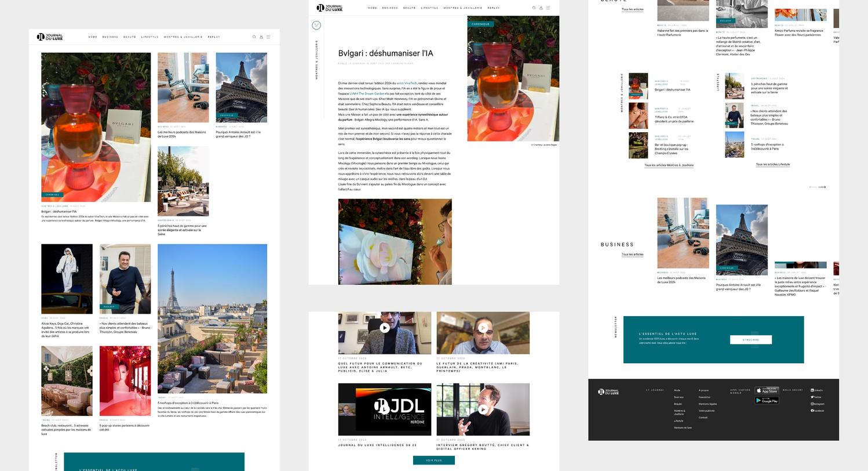Viewport: 868px width, 471px height.
Task: Open podcast microphone thumbnail on left page
Action: click(x=183, y=88)
